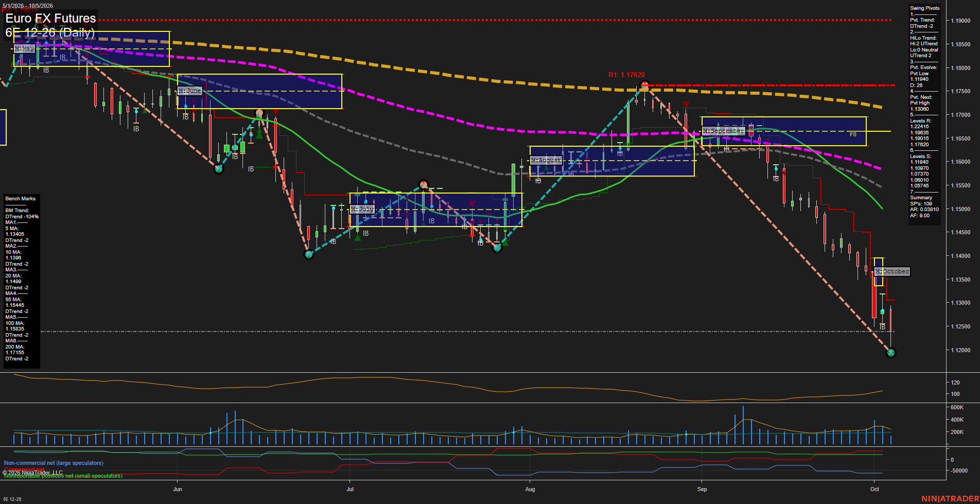Click the R1: 1.17620 resistance label
The height and width of the screenshot is (504, 980).
626,75
